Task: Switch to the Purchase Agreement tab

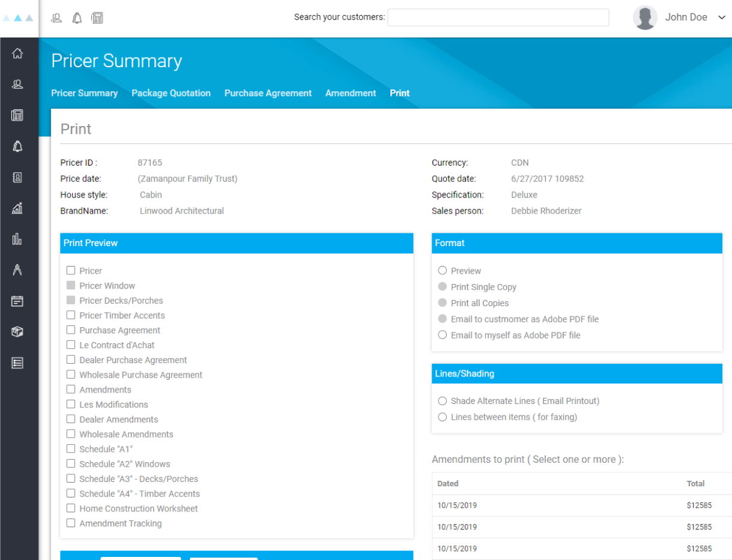Action: pyautogui.click(x=268, y=93)
